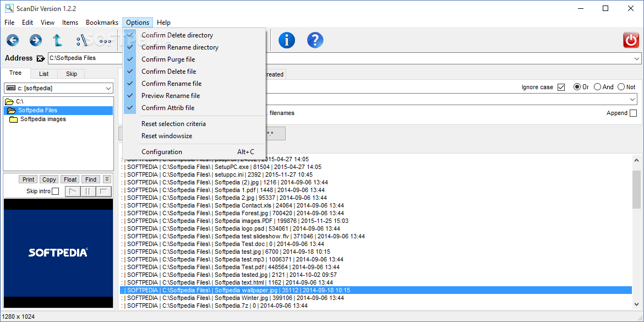
Task: Click the Print button
Action: (28, 179)
